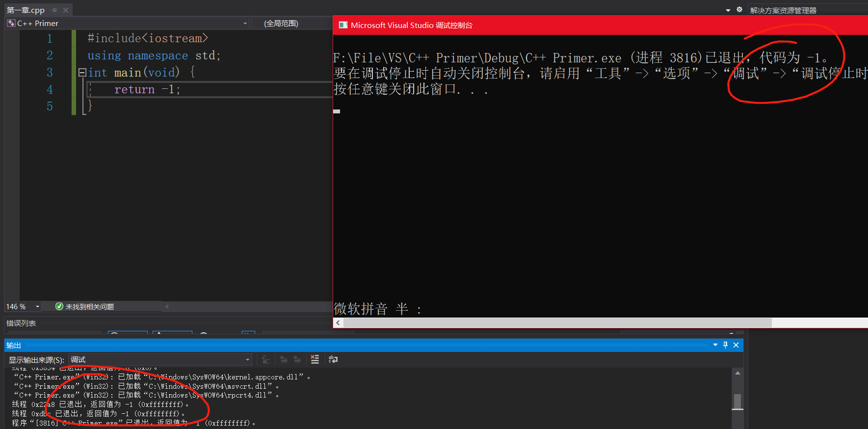
Task: Click the 解决方案资源管理器 panel title
Action: click(783, 10)
